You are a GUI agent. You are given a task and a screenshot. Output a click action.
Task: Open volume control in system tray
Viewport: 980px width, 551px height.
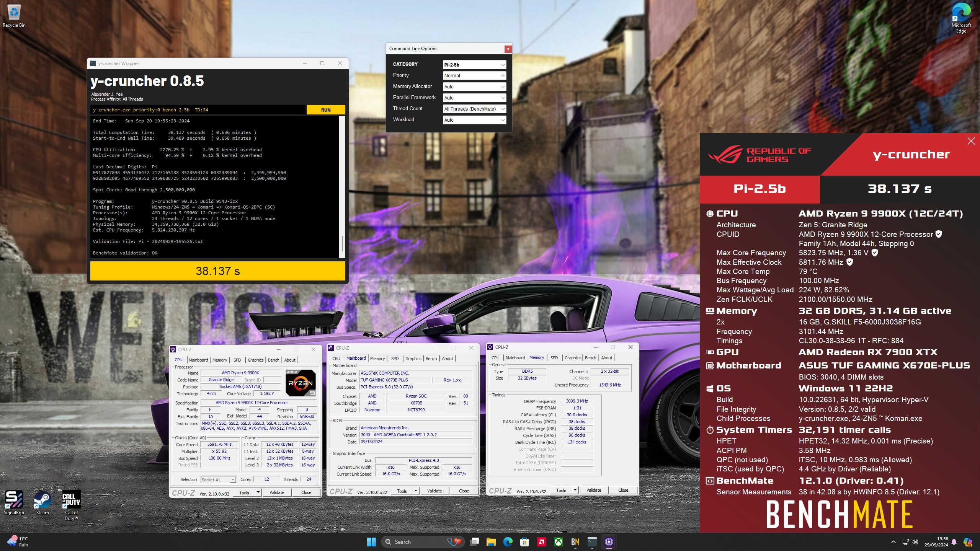[915, 542]
